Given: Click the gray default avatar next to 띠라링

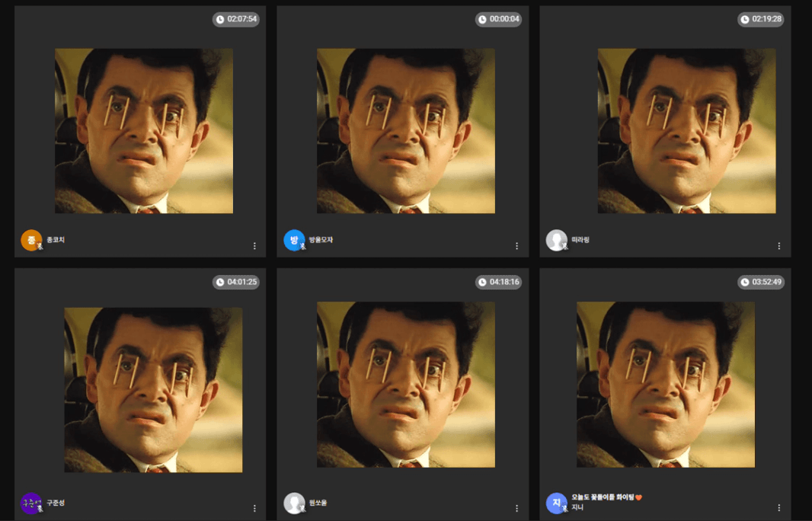Looking at the screenshot, I should point(557,240).
